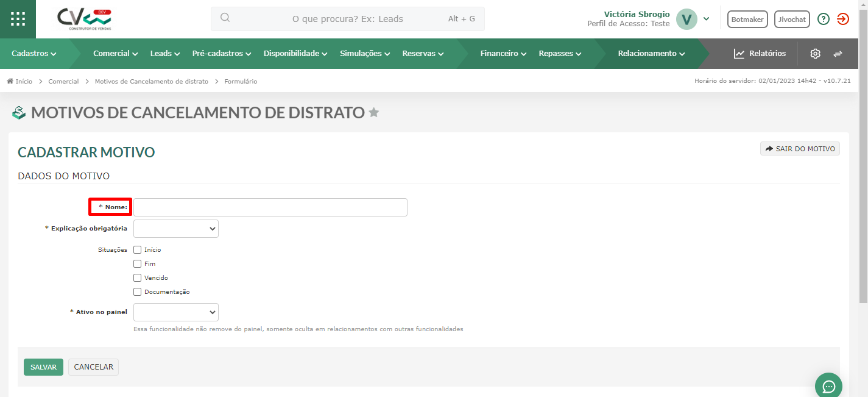Expand the Pré-cadastros menu
This screenshot has width=868, height=397.
pos(222,54)
